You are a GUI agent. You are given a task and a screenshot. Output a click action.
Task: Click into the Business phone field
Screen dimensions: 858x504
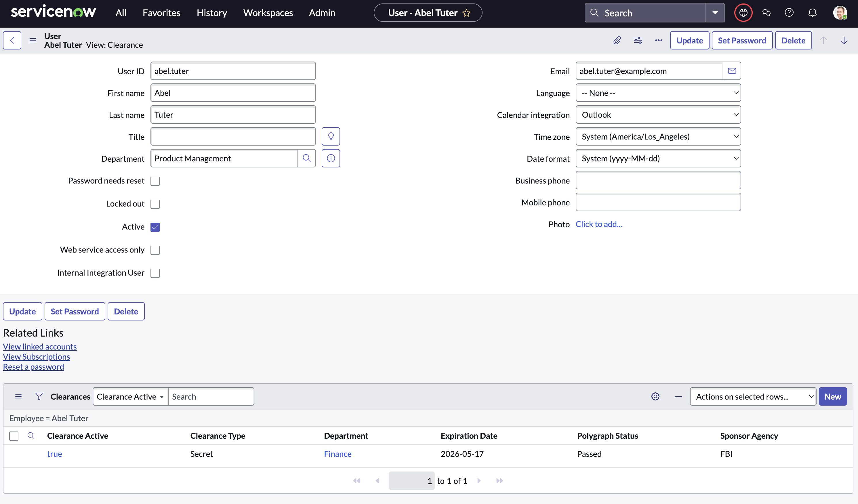click(658, 180)
